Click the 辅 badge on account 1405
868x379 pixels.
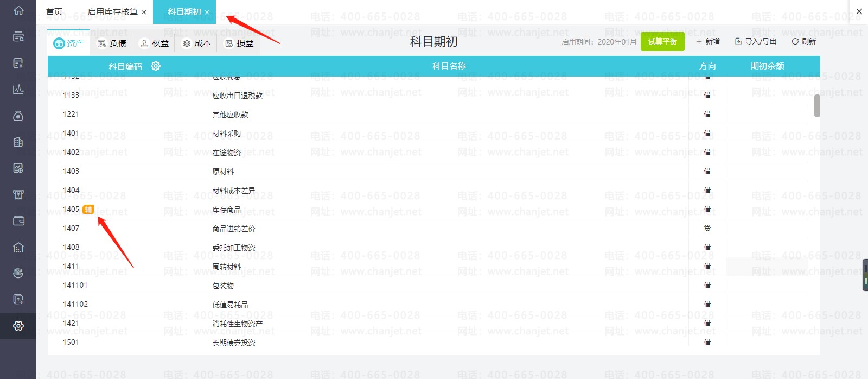88,209
